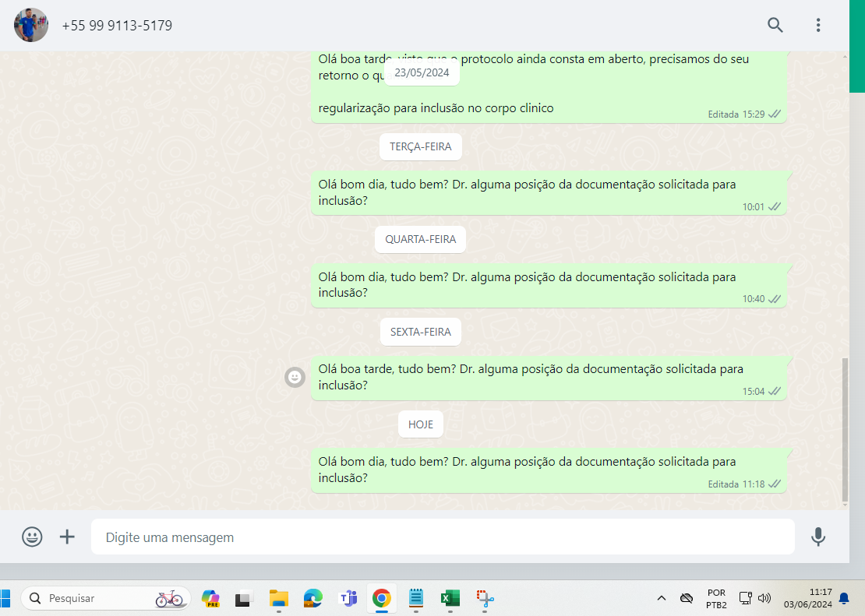Select the HOJE date label
Viewport: 865px width, 616px height.
[420, 424]
